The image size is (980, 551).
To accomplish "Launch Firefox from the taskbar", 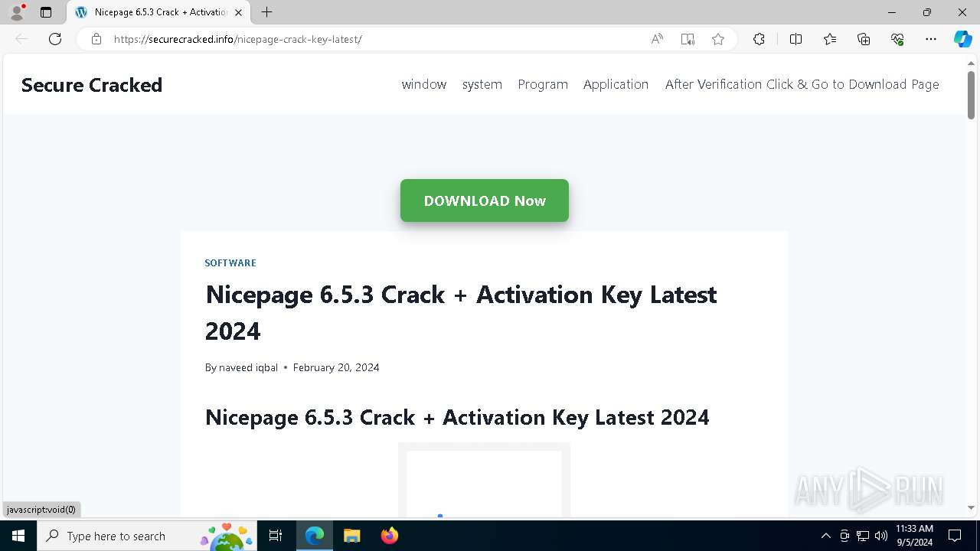I will (x=389, y=536).
